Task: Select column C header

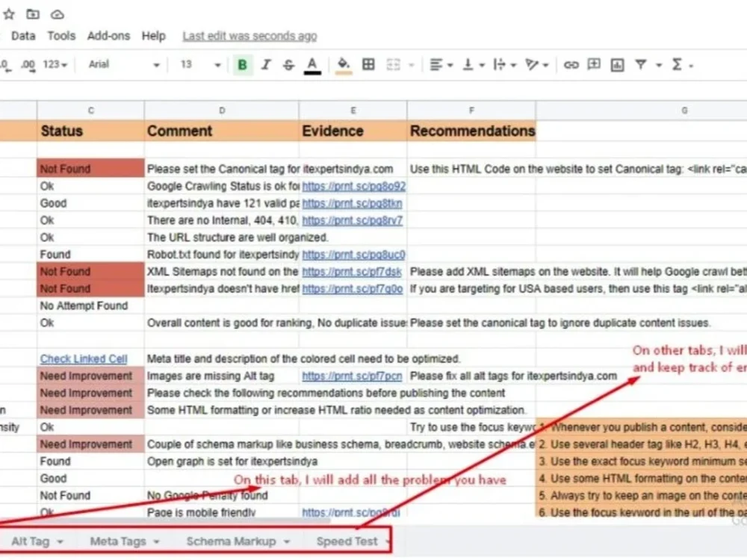Action: [90, 111]
